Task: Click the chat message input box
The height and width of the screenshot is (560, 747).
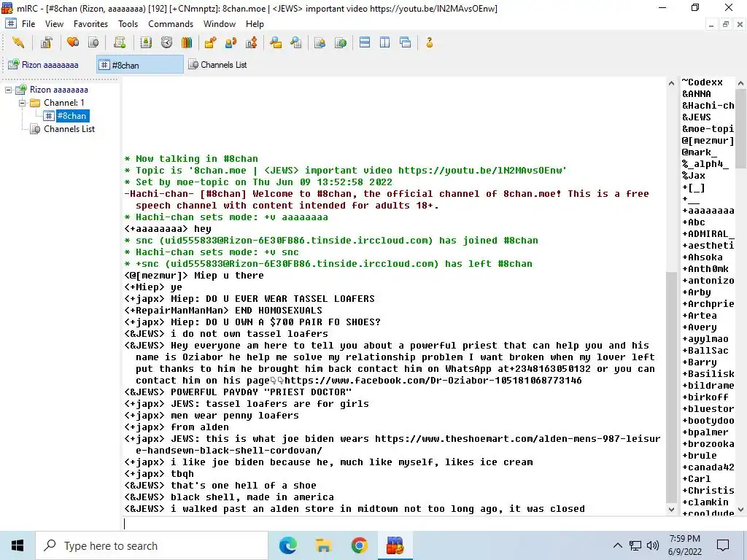Action: pyautogui.click(x=395, y=524)
